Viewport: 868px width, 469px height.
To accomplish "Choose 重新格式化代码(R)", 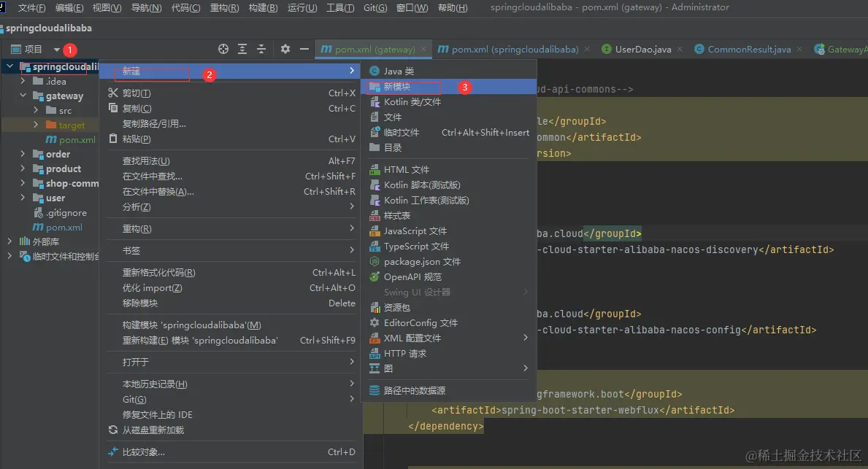I will (x=231, y=273).
